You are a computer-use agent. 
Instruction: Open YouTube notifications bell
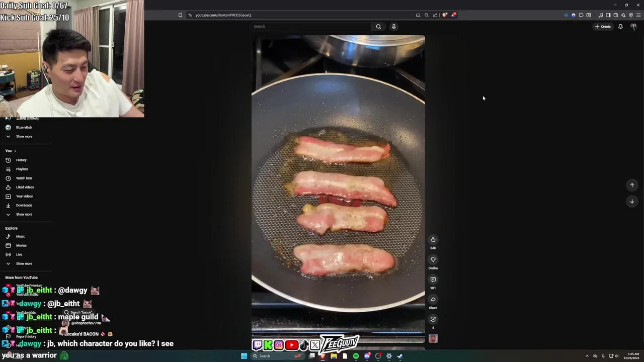pos(620,27)
